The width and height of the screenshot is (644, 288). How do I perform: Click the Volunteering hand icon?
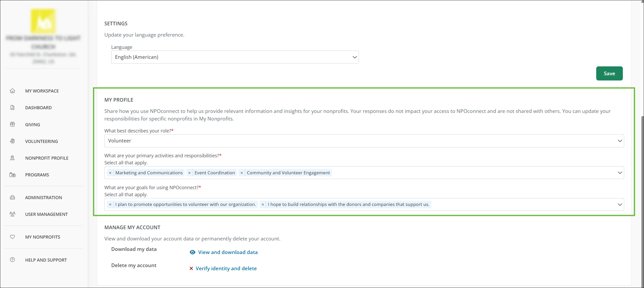tap(12, 141)
